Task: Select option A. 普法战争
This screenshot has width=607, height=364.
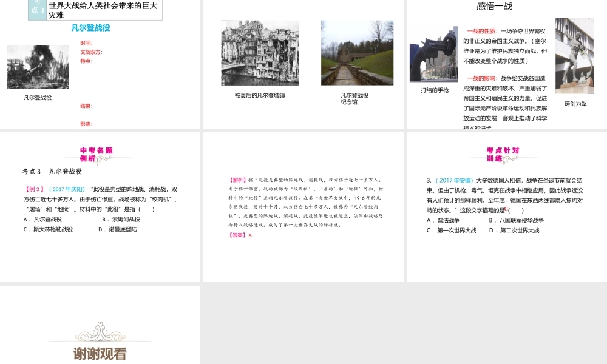Action: [x=443, y=220]
